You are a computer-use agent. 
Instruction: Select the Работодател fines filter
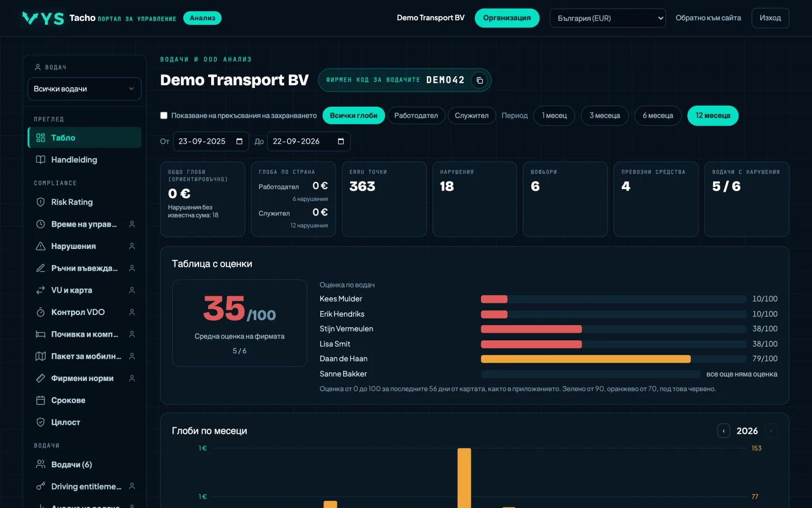click(x=416, y=115)
